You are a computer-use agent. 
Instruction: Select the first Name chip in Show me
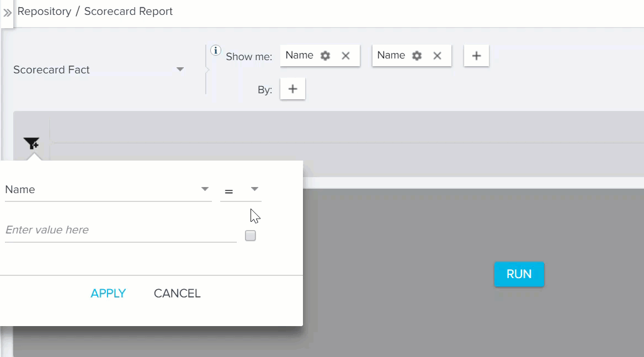(300, 56)
